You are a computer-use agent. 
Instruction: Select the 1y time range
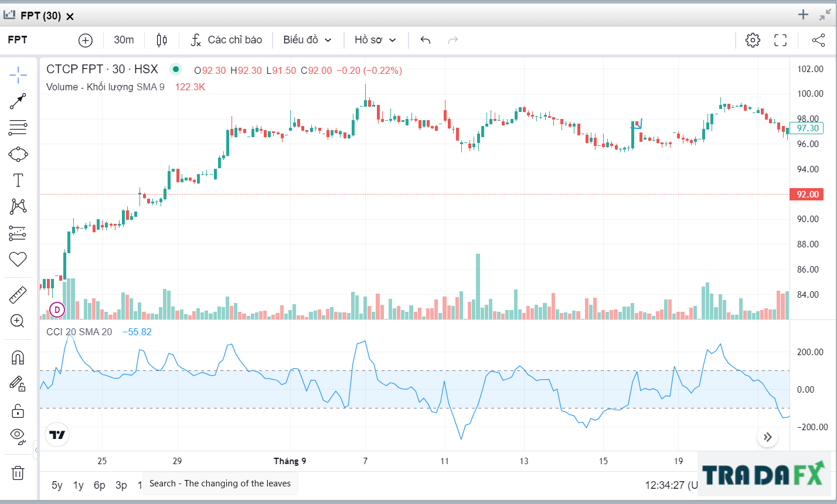click(x=78, y=485)
